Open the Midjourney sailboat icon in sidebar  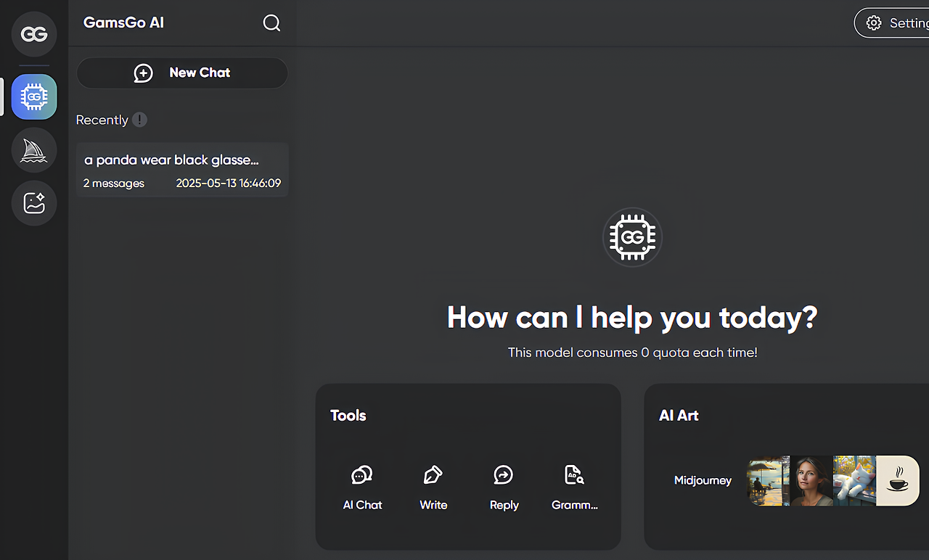[x=34, y=150]
